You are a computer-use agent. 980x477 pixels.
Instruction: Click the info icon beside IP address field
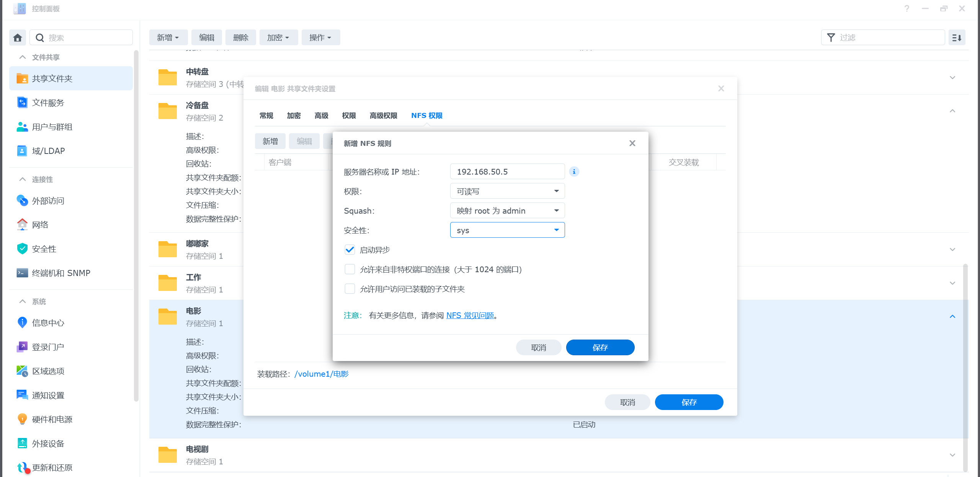(x=574, y=172)
